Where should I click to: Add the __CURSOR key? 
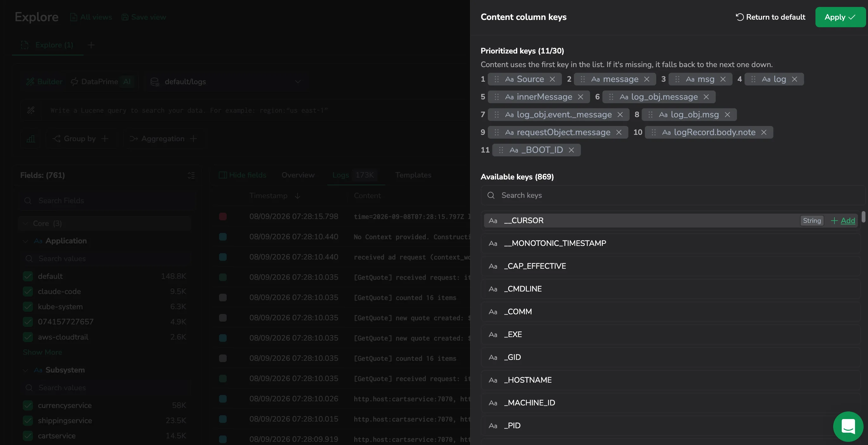[843, 221]
